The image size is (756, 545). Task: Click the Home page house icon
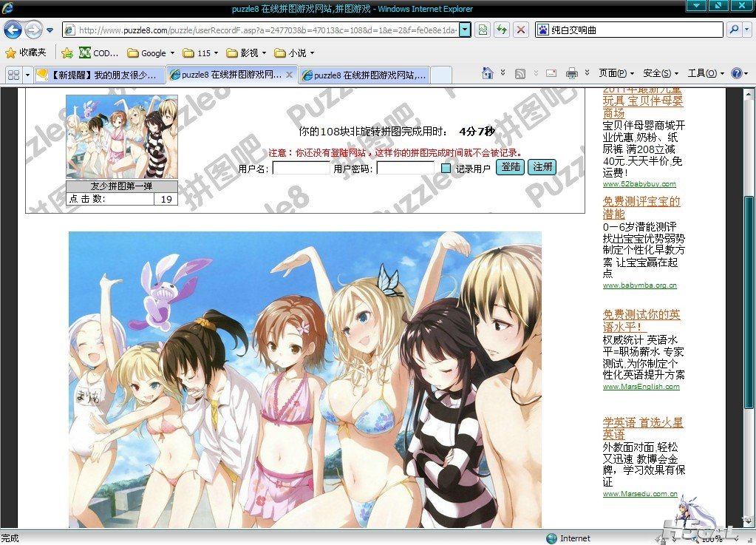[488, 73]
